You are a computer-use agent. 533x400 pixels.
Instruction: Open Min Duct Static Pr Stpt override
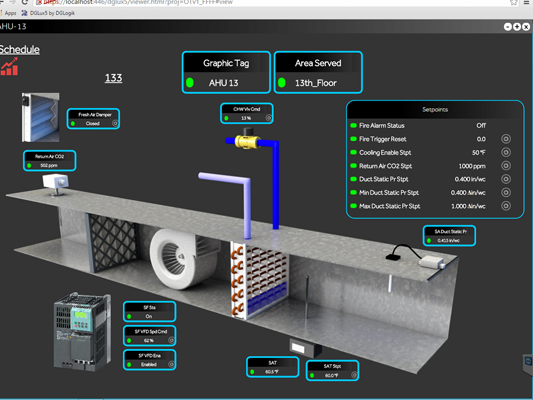point(506,192)
